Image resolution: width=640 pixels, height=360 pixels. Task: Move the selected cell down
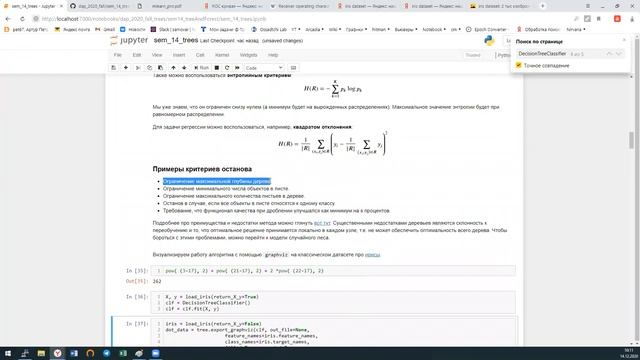(184, 68)
